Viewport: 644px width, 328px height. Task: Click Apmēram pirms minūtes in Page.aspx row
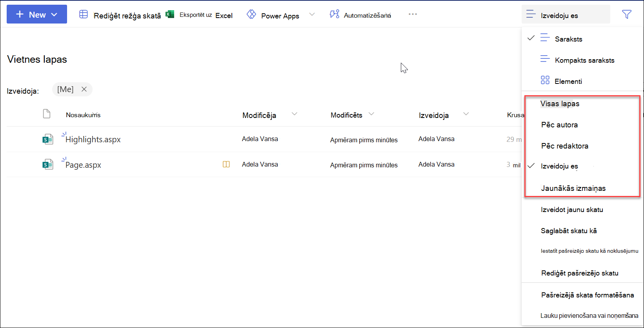pyautogui.click(x=364, y=165)
